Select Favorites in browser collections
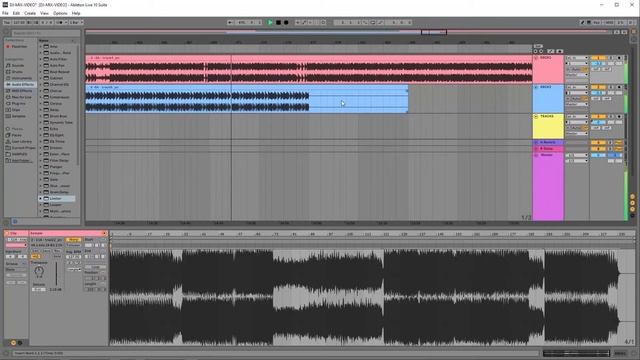This screenshot has height=360, width=640. (x=19, y=47)
